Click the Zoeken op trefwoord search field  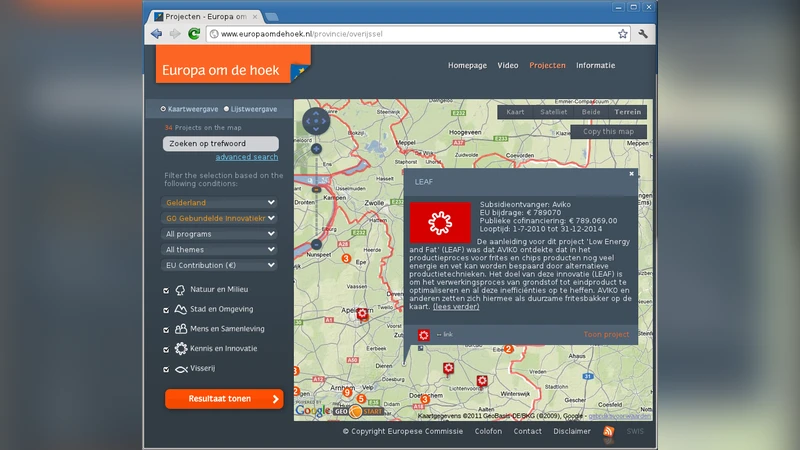220,143
